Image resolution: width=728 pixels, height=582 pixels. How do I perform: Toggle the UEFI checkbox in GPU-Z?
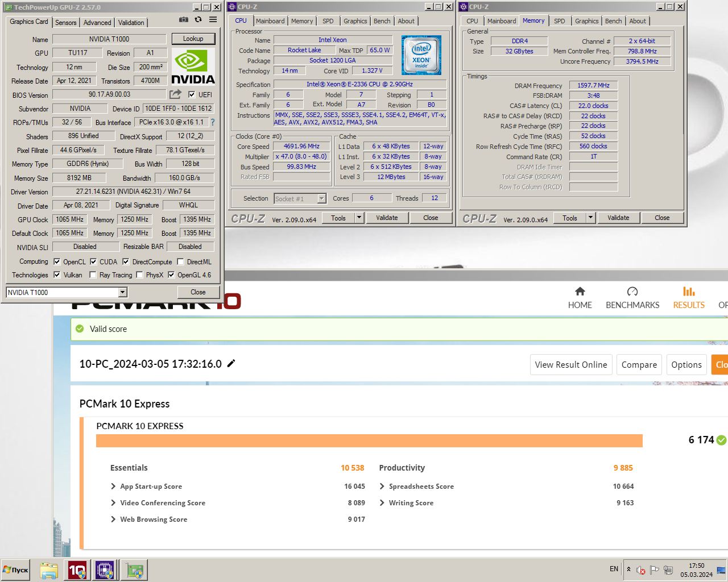192,94
